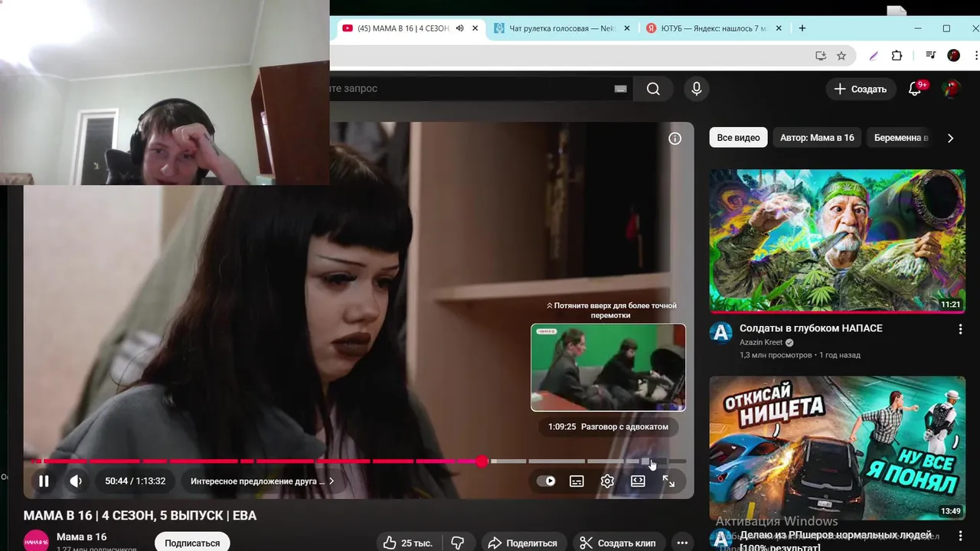Select the 'Автор: Мама в 16' chip
This screenshot has height=551, width=980.
tap(817, 138)
